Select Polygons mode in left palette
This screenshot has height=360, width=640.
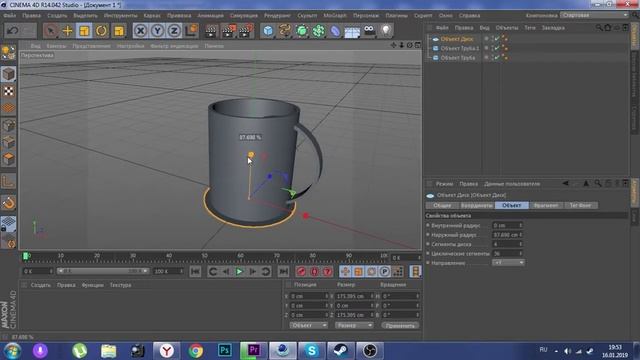(x=8, y=159)
